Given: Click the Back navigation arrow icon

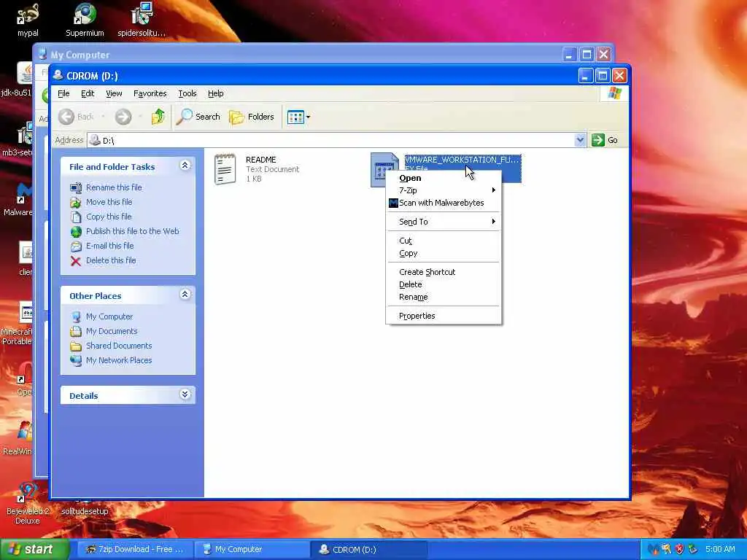Looking at the screenshot, I should click(x=66, y=117).
